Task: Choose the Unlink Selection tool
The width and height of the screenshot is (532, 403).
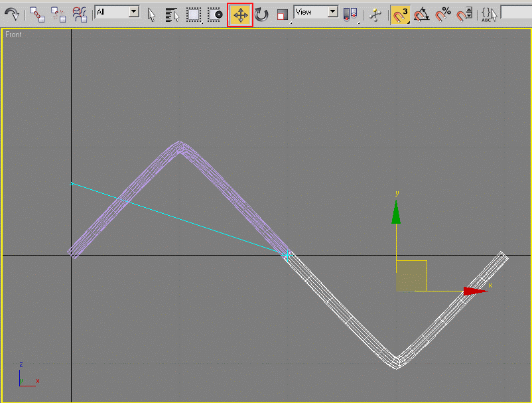Action: pyautogui.click(x=58, y=15)
